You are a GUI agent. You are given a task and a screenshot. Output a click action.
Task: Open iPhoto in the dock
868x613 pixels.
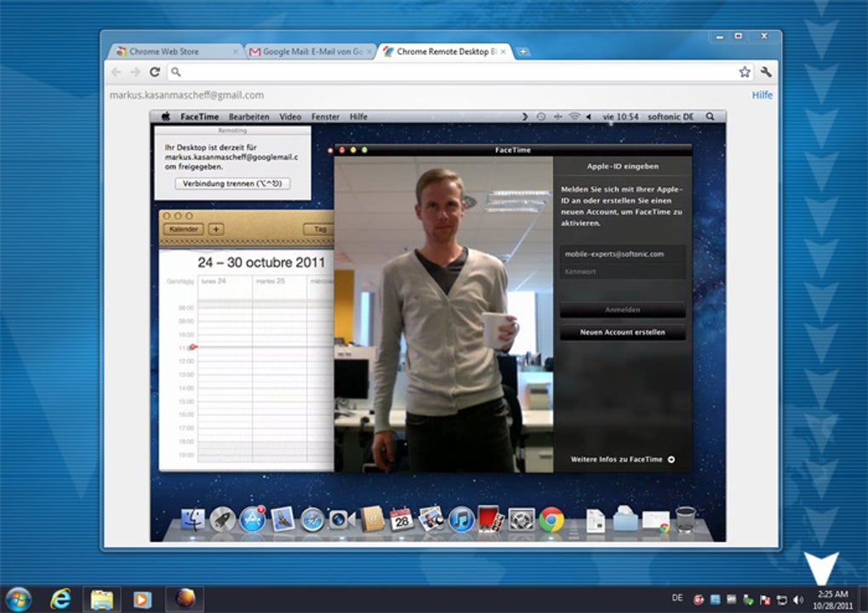pyautogui.click(x=431, y=519)
